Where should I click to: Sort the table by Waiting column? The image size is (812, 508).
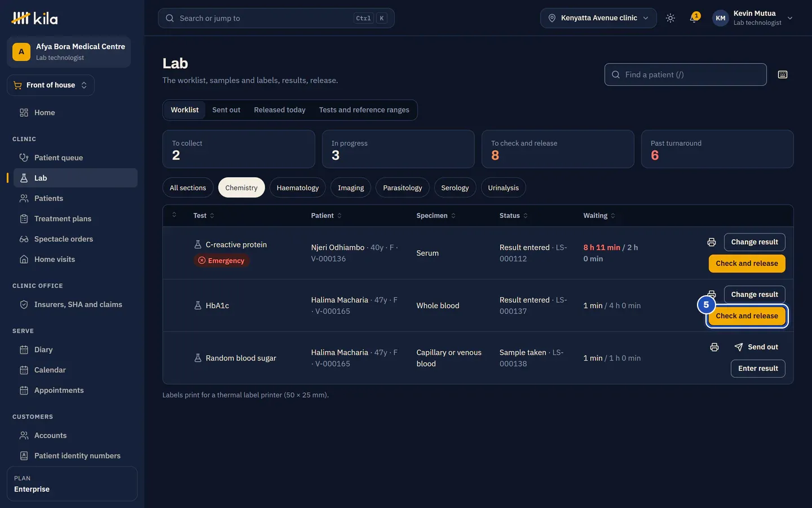pos(599,216)
